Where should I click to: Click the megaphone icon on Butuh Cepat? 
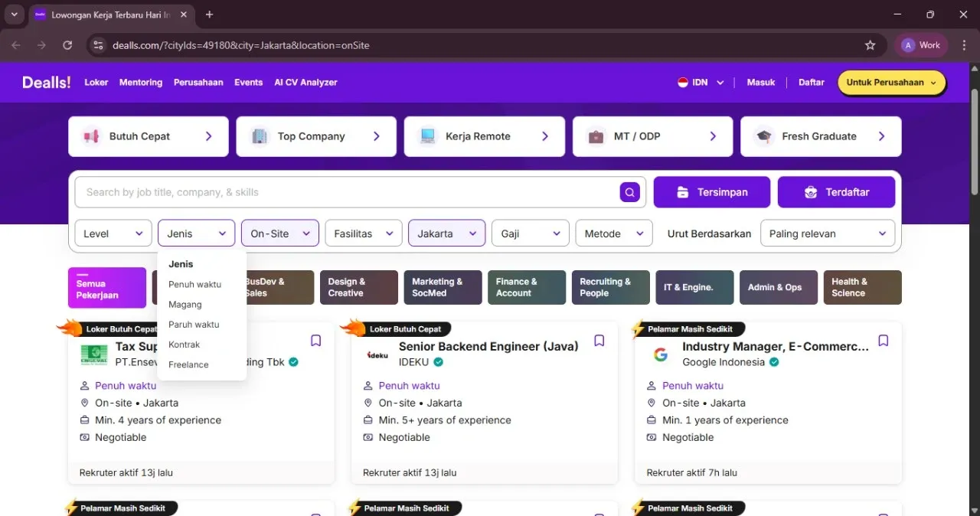point(91,136)
